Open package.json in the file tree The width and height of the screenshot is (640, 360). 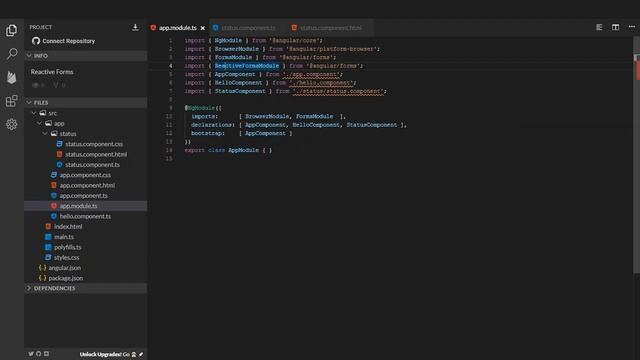click(x=66, y=278)
